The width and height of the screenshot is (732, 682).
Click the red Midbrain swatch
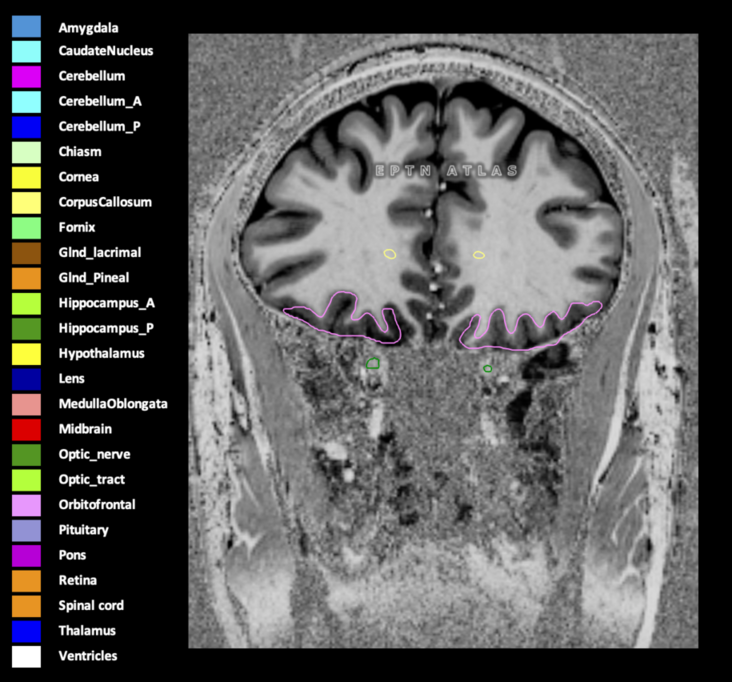click(x=26, y=429)
